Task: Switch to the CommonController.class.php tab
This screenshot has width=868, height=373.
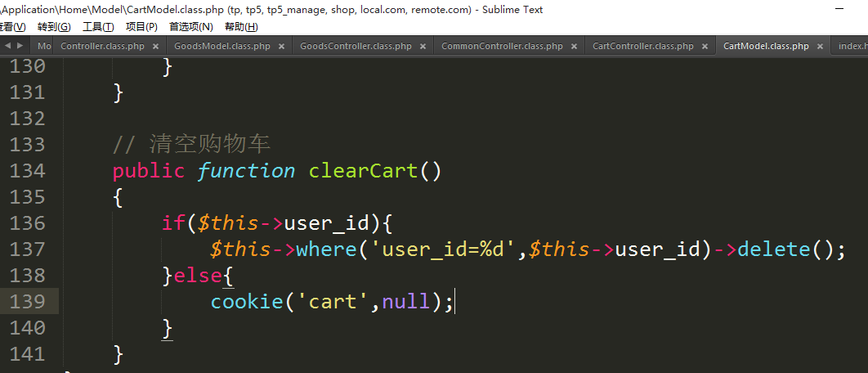Action: pos(502,47)
